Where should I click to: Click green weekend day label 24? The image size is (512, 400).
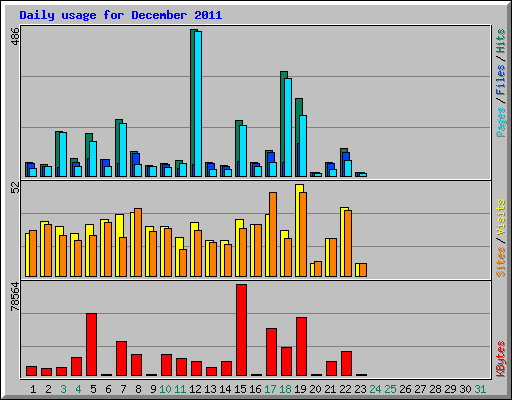pos(375,389)
